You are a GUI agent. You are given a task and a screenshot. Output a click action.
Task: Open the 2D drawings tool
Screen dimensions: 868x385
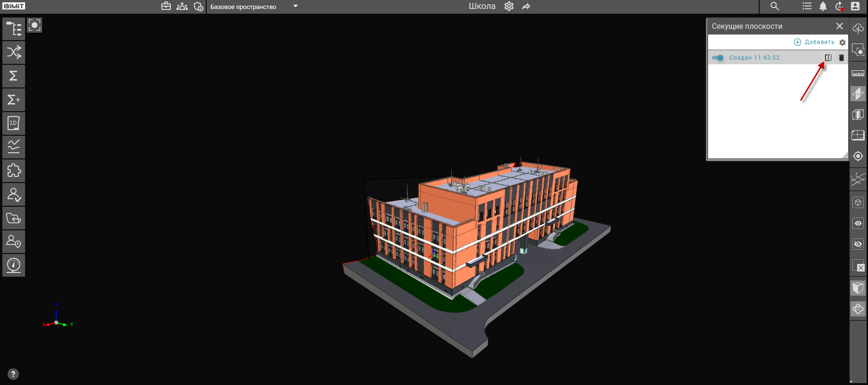14,123
